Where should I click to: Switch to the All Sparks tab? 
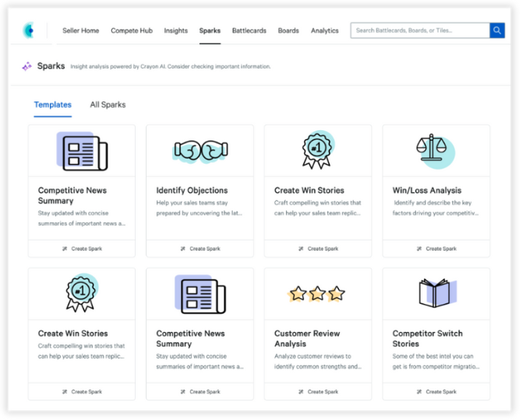[108, 104]
